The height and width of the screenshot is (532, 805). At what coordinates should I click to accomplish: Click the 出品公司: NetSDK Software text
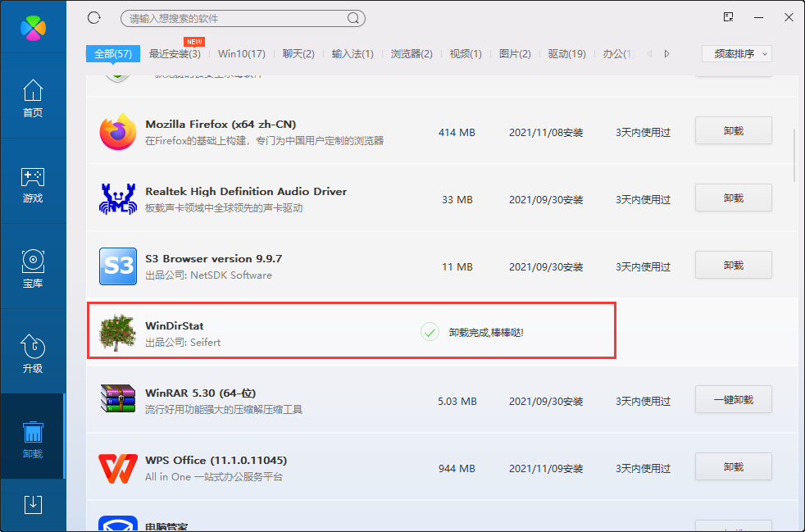point(208,275)
